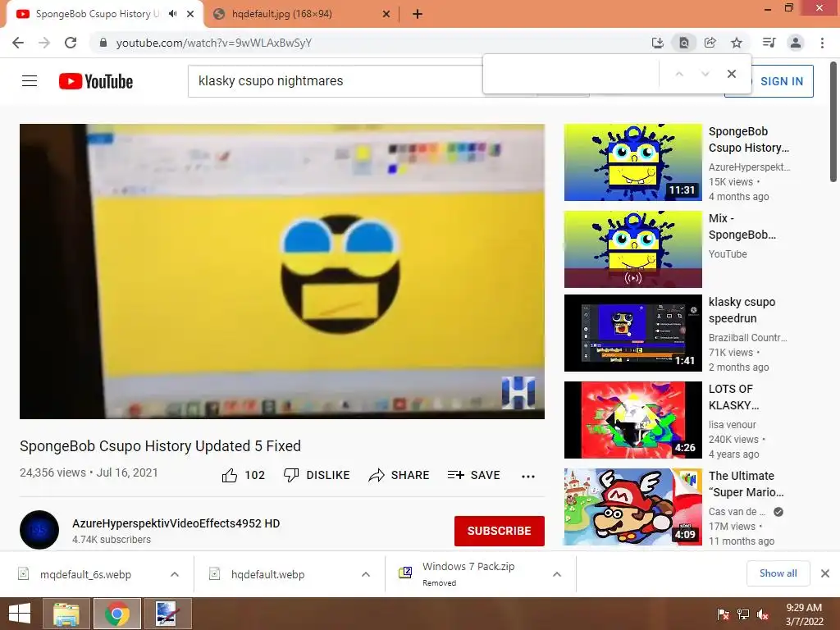Share this page via address bar icon
Viewport: 840px width, 630px height.
click(x=710, y=43)
